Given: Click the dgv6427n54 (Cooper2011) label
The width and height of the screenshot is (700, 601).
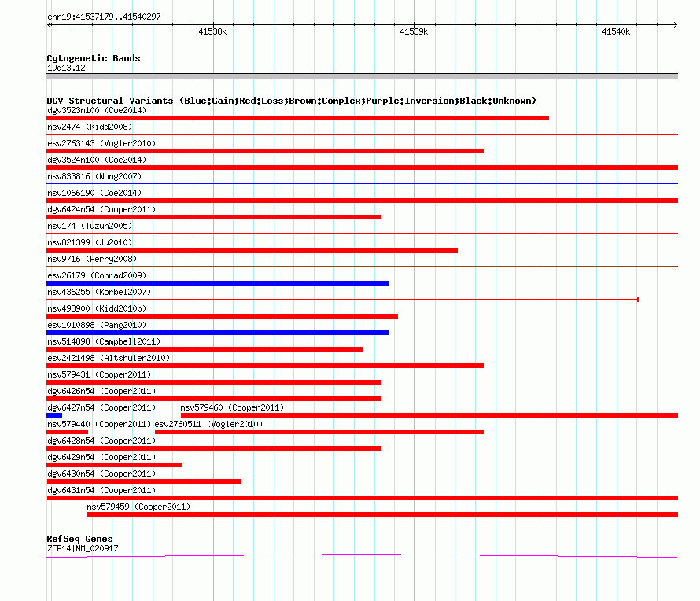Looking at the screenshot, I should pyautogui.click(x=101, y=407).
